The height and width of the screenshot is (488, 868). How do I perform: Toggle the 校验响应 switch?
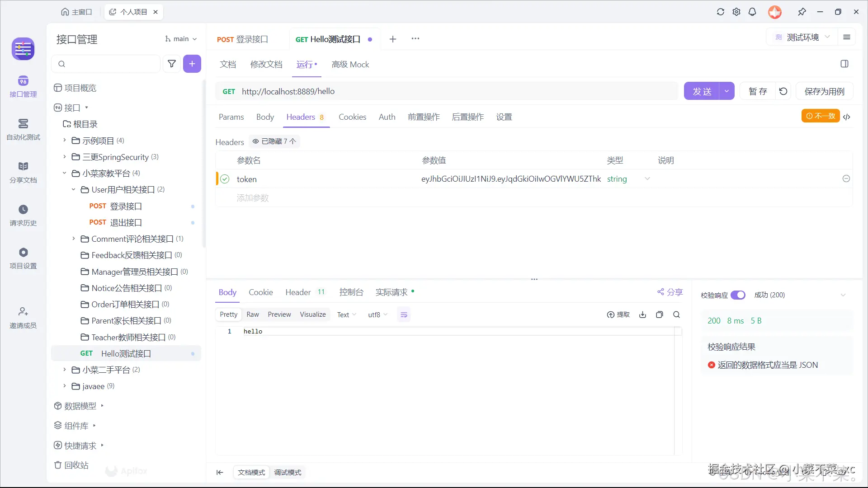[738, 295]
